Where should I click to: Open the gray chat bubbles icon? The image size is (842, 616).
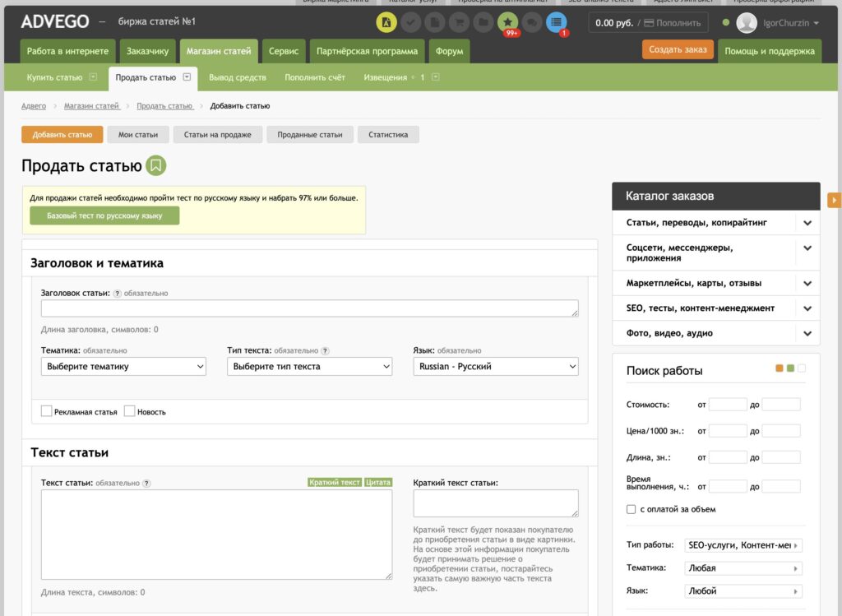pyautogui.click(x=532, y=22)
